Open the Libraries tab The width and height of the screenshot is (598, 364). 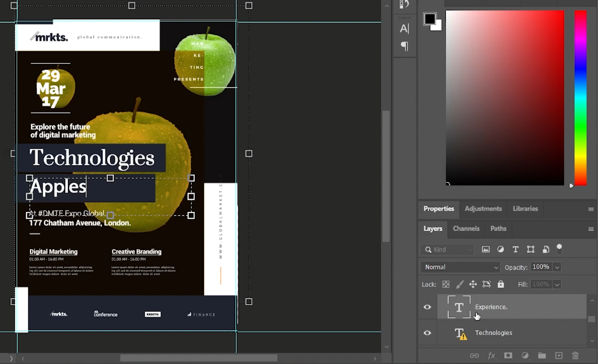[525, 208]
